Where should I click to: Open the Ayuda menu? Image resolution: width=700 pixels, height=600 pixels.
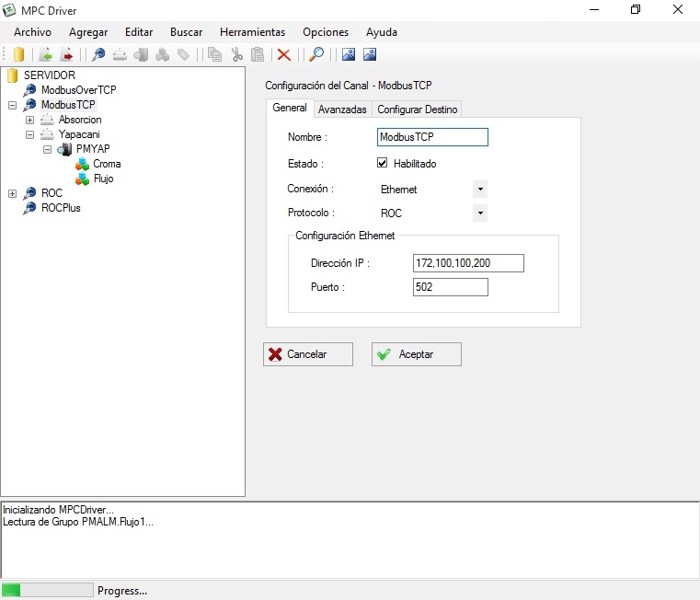tap(381, 32)
